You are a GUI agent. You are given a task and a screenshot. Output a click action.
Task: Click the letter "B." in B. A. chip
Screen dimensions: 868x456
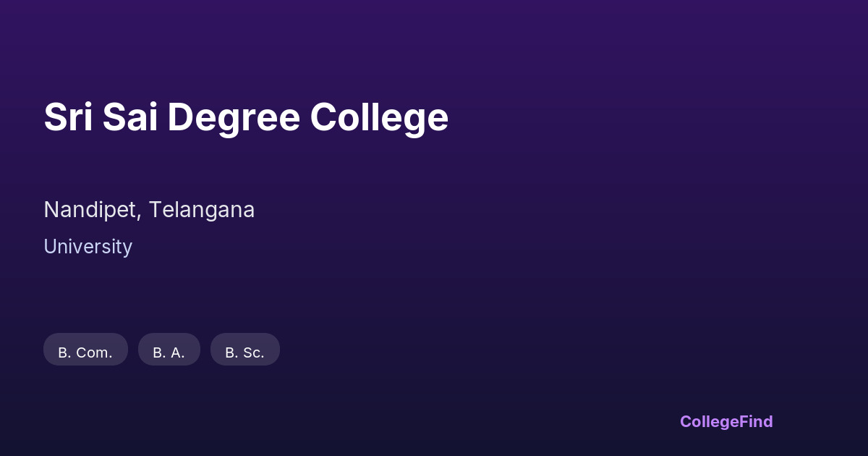pos(158,353)
